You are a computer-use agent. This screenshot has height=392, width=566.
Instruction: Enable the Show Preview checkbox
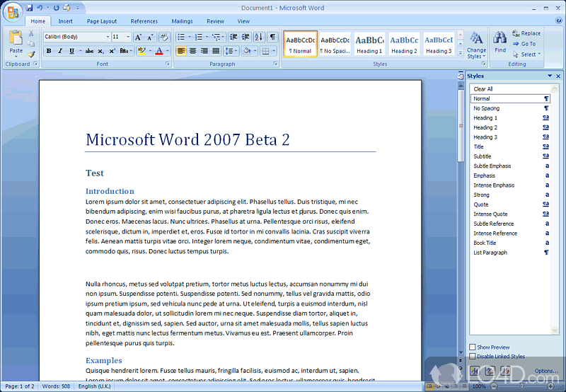[473, 347]
